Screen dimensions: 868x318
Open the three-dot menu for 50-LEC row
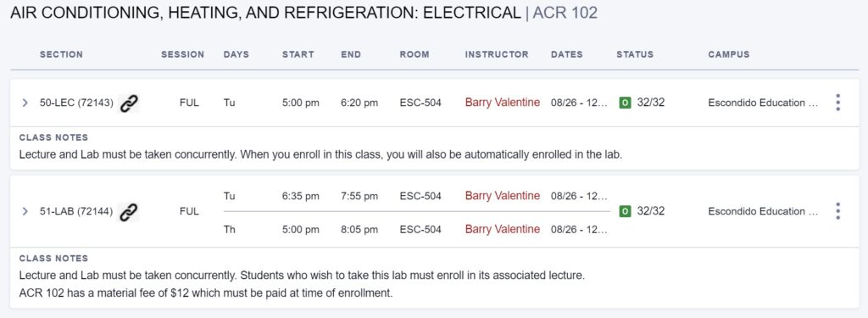[x=837, y=103]
